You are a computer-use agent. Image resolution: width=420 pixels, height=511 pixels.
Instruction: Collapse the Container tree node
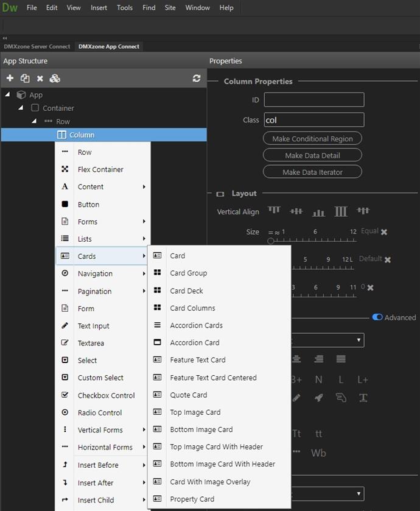click(x=21, y=107)
